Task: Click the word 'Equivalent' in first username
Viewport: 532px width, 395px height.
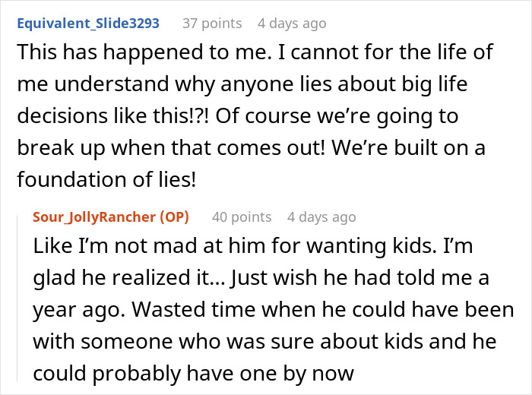Action: (52, 23)
